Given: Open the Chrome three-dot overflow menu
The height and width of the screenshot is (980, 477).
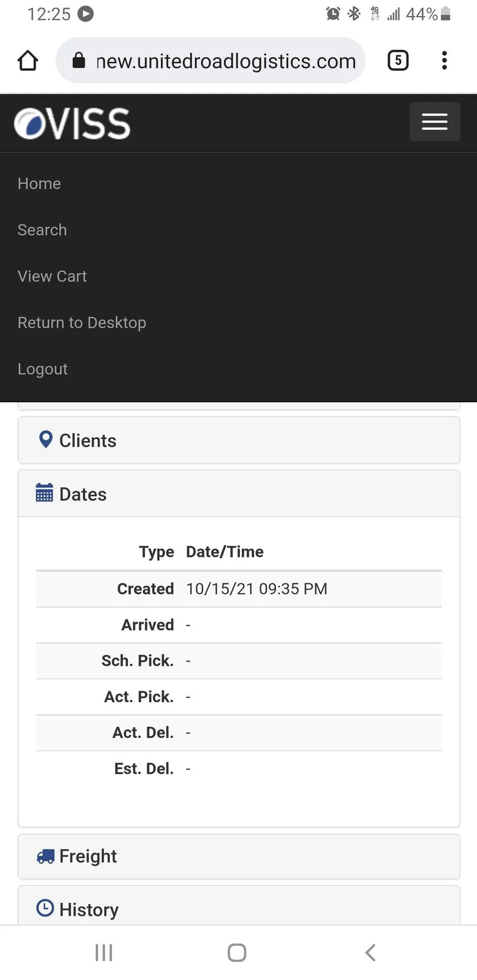Looking at the screenshot, I should (444, 60).
